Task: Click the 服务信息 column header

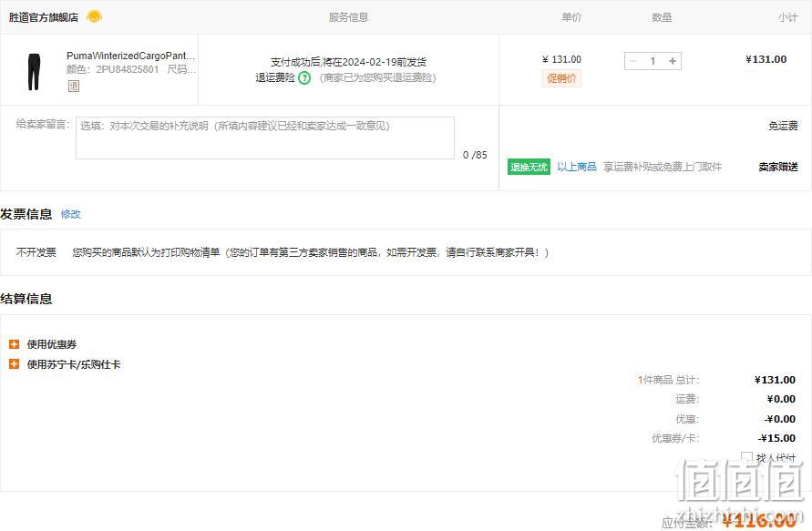Action: [348, 17]
